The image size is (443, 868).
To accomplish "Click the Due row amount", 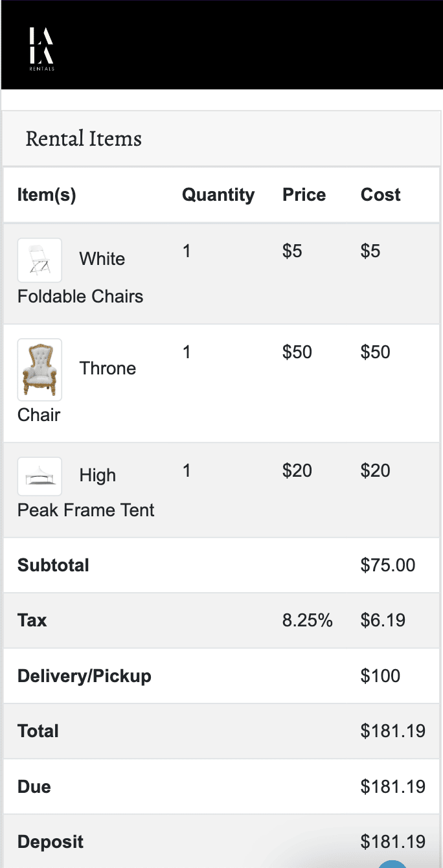I will 393,786.
